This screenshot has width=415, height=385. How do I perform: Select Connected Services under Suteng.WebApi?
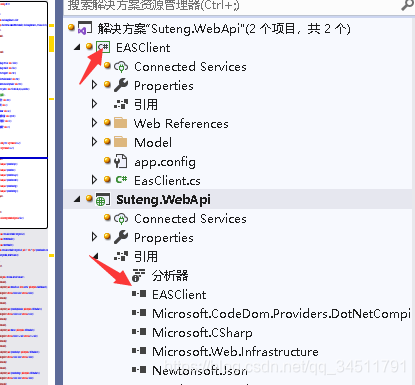(190, 219)
